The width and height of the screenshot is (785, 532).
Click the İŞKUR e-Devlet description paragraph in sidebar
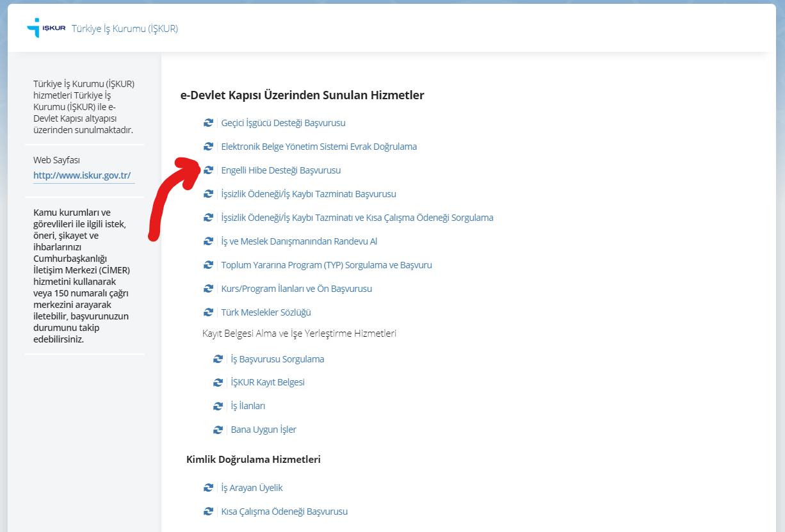pyautogui.click(x=84, y=108)
